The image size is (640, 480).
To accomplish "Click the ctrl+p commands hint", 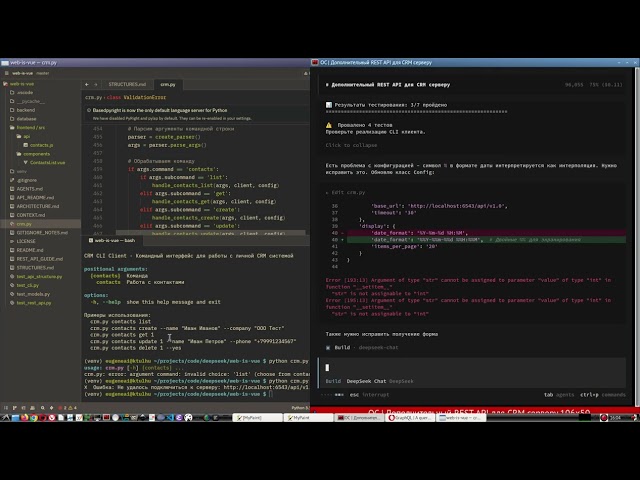I will (603, 395).
